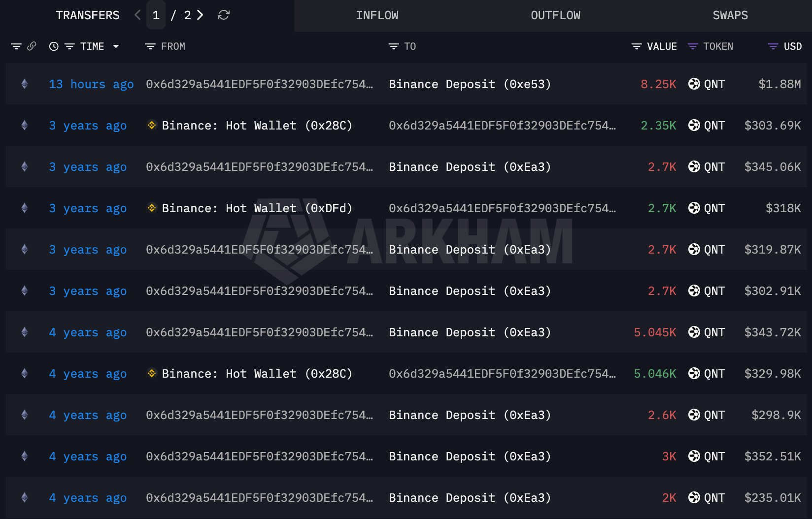Open recipient address on the $318K row
The image size is (812, 519).
point(502,208)
